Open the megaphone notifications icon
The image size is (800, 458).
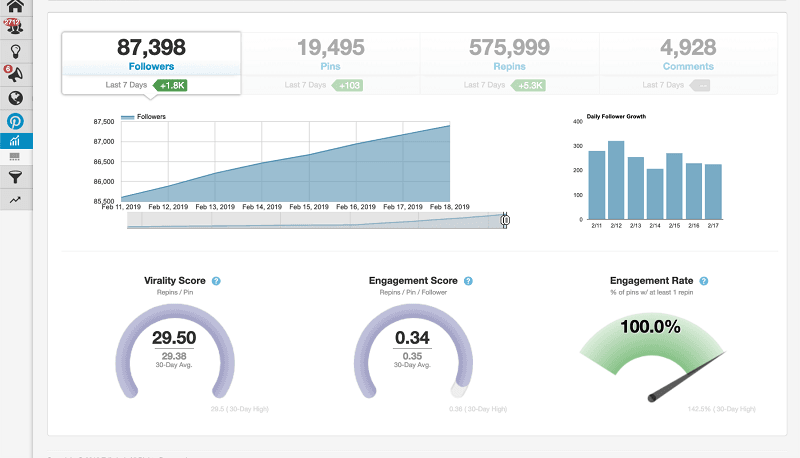click(x=15, y=74)
